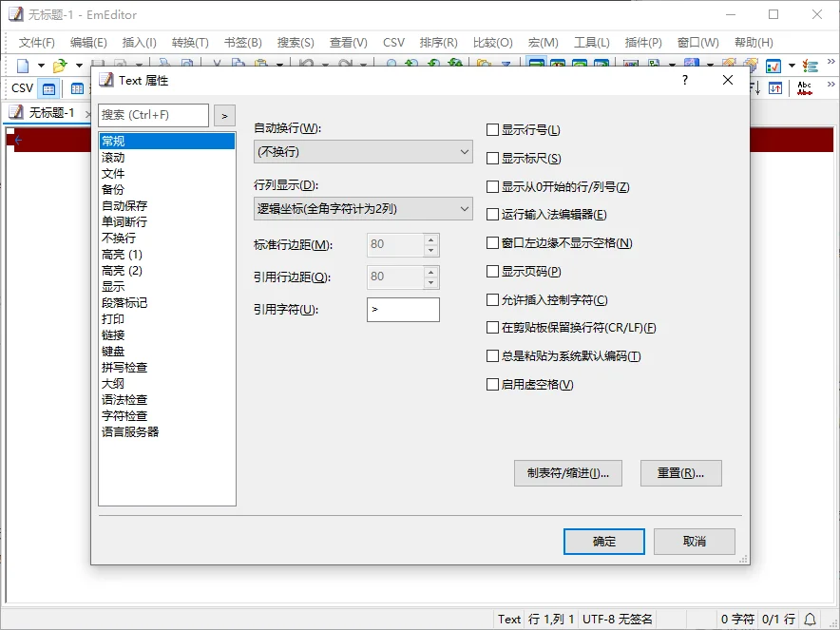Click the help question mark in dialog
The width and height of the screenshot is (840, 630).
click(x=685, y=80)
